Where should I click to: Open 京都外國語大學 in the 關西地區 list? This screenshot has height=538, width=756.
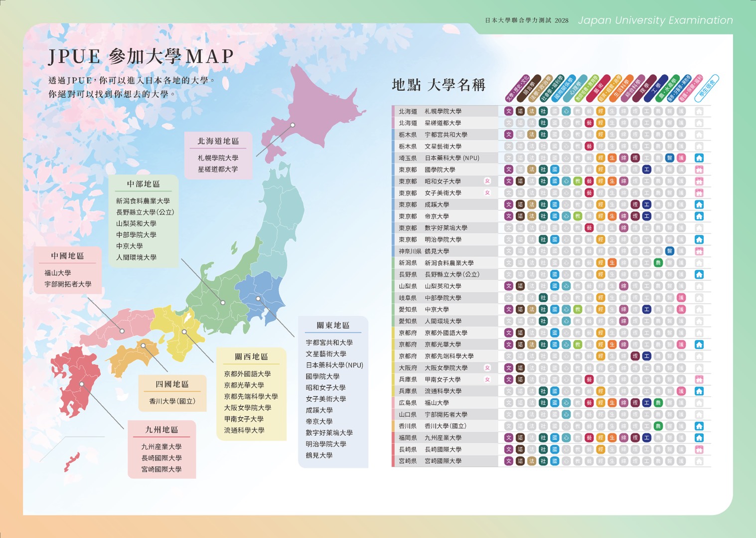click(x=247, y=374)
